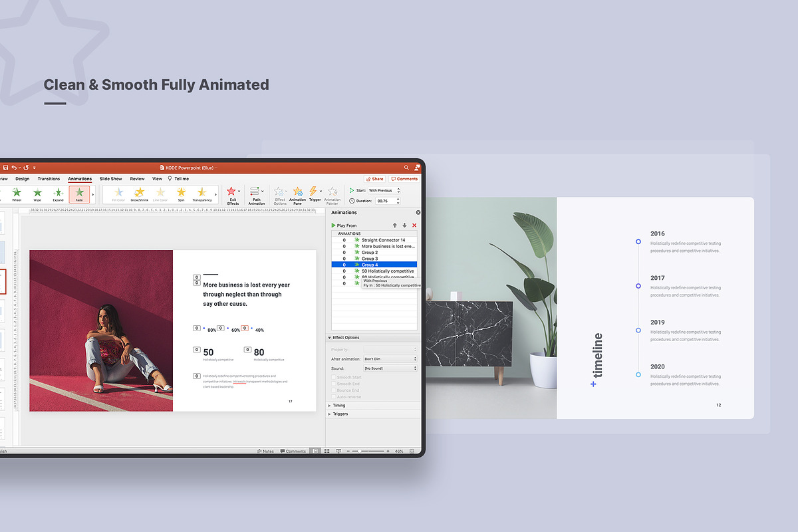Open Path Animation options
Image resolution: width=798 pixels, height=532 pixels.
257,196
